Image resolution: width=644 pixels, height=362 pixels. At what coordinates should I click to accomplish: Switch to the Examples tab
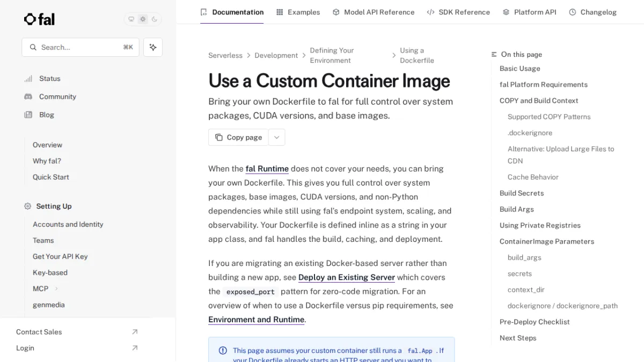298,12
